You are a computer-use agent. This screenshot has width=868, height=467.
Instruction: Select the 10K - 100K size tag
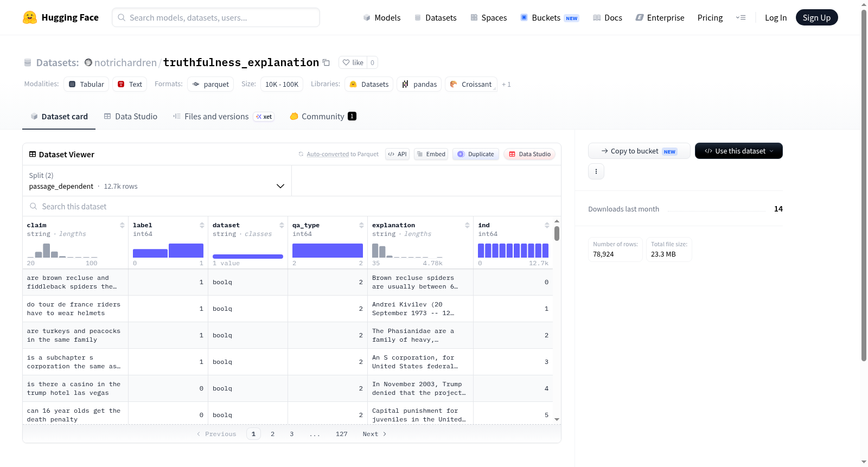pyautogui.click(x=282, y=84)
